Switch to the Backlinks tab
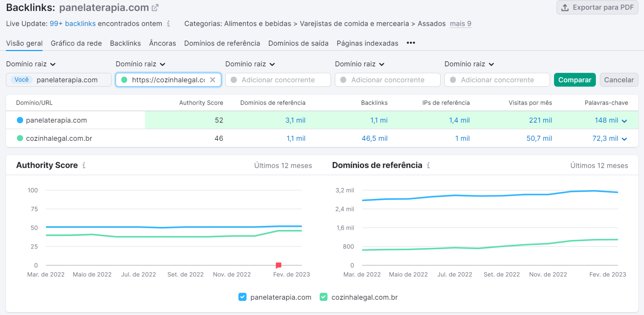644x315 pixels. pyautogui.click(x=125, y=43)
